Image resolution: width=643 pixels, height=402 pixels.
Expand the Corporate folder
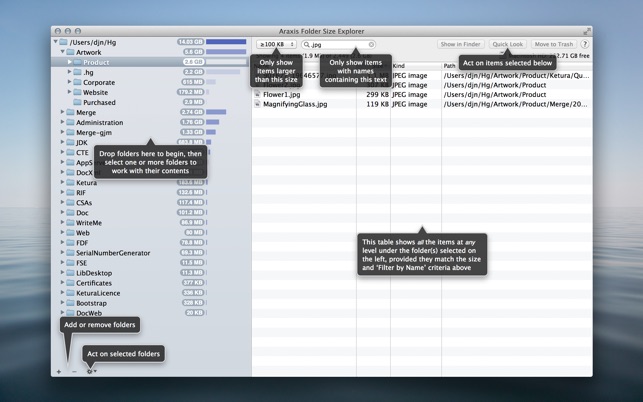(x=70, y=82)
